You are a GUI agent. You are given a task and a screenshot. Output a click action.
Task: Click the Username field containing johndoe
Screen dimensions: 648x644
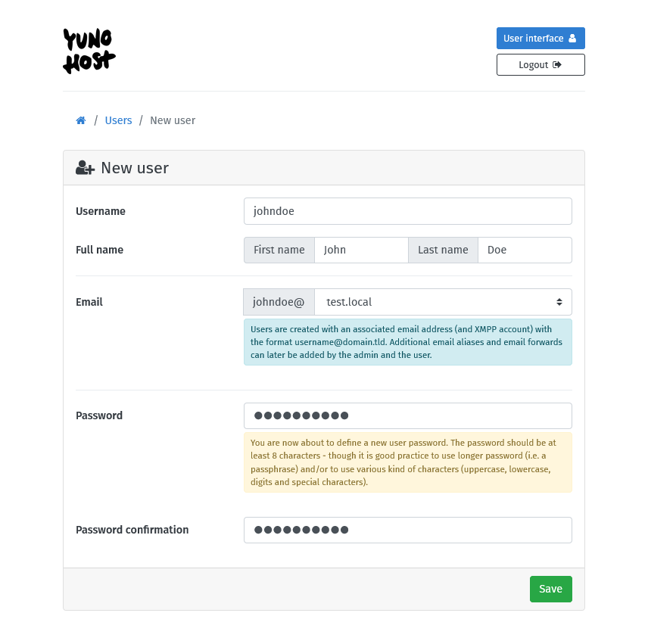[x=407, y=211]
